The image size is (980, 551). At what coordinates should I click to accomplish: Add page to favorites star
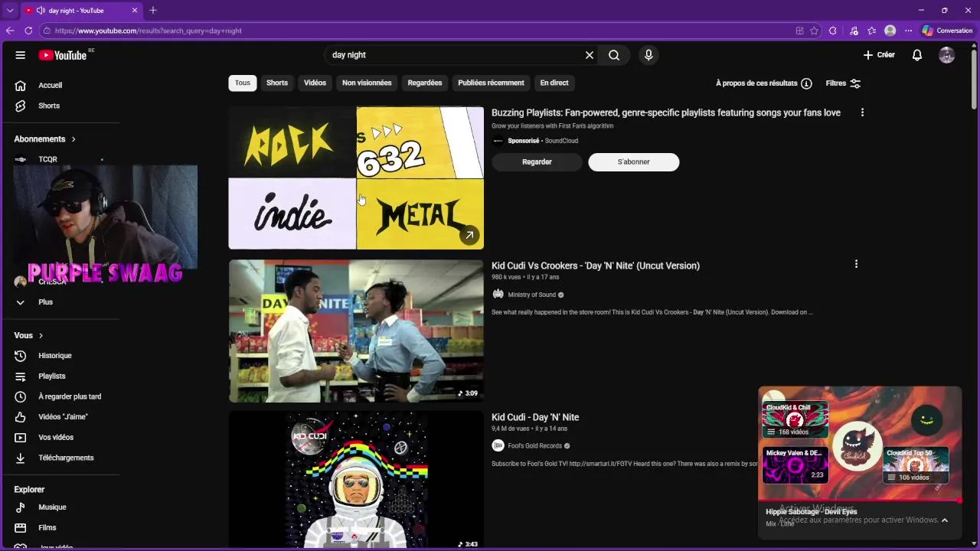point(814,31)
